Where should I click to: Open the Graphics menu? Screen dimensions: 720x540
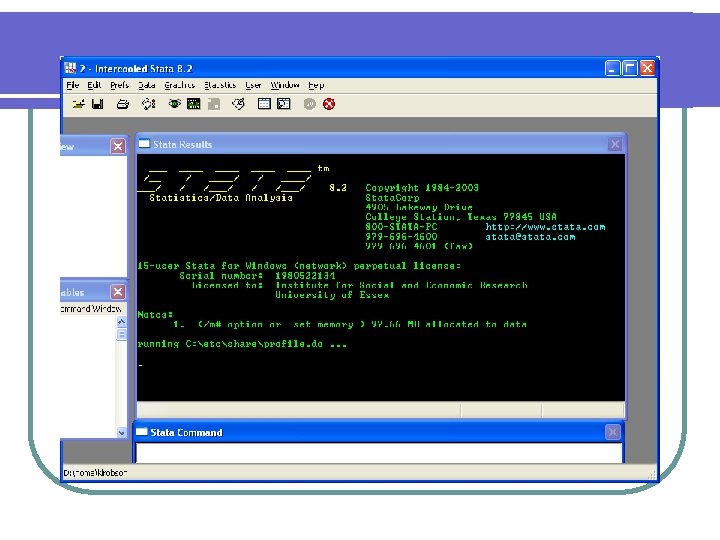click(x=180, y=85)
